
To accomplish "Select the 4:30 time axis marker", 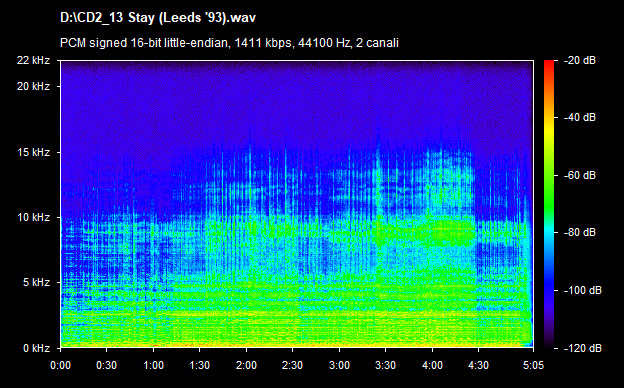I will (x=478, y=365).
